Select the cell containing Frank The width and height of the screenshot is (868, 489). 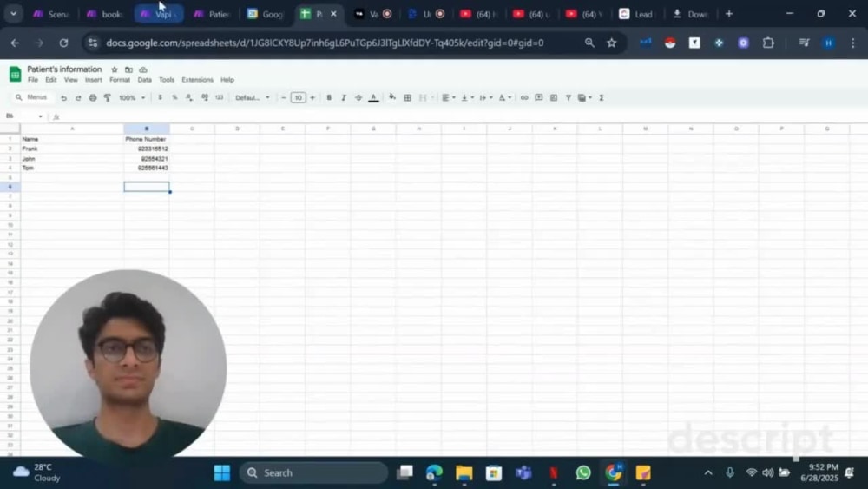(72, 149)
